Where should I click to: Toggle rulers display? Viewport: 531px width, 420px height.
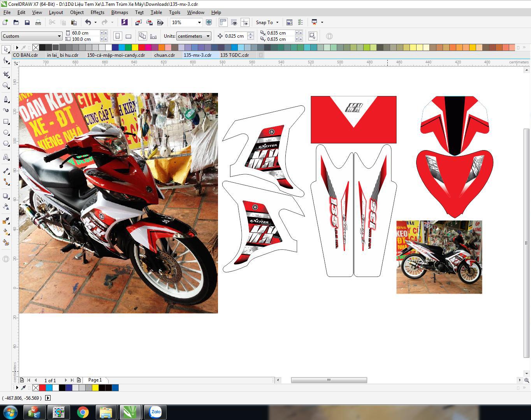[x=223, y=23]
